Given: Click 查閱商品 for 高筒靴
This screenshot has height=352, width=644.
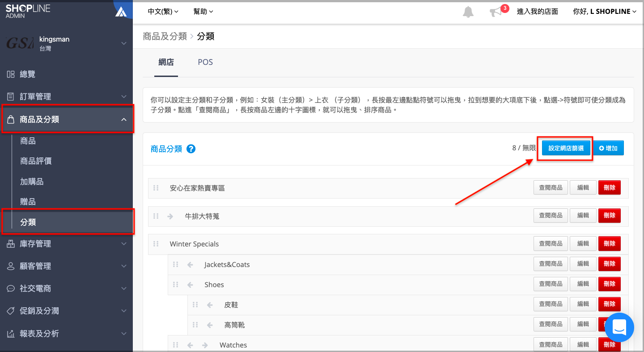Looking at the screenshot, I should point(551,325).
